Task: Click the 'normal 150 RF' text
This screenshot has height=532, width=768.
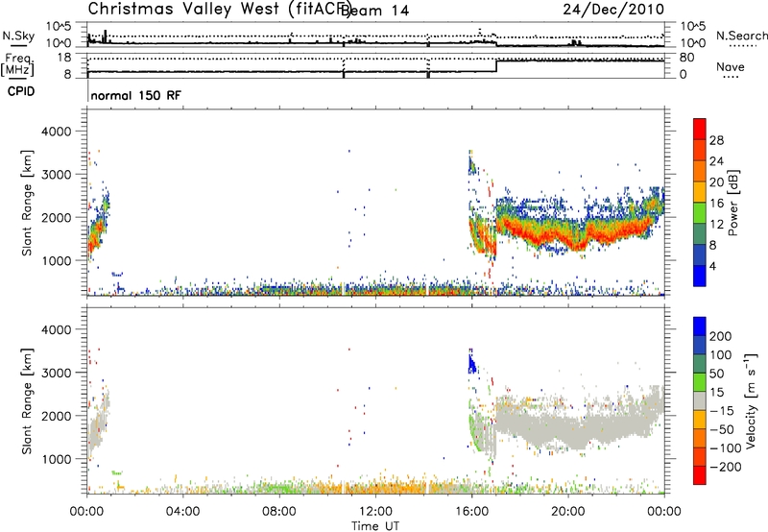Action: 135,95
